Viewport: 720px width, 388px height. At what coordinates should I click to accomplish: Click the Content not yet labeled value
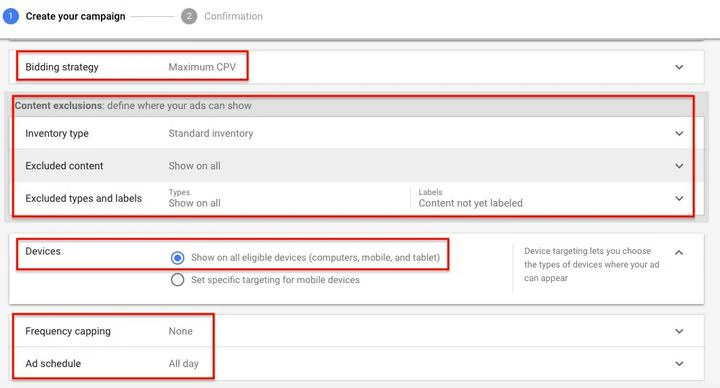coord(470,203)
